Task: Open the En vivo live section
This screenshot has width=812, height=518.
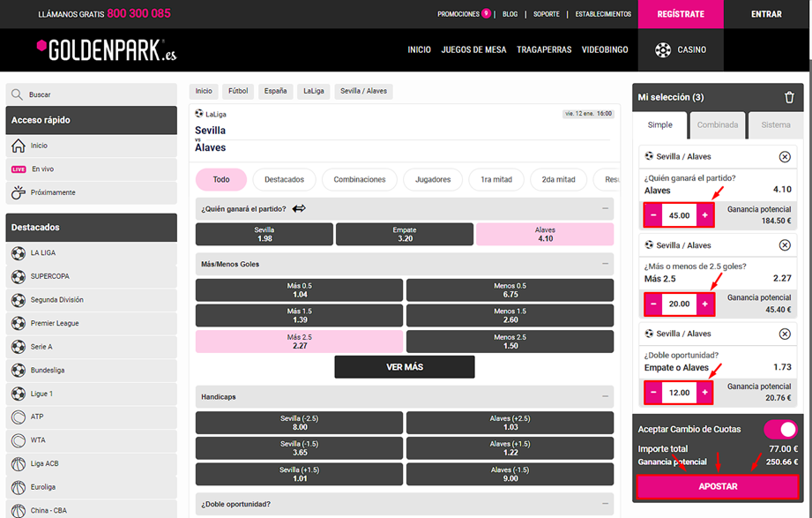Action: pyautogui.click(x=42, y=169)
